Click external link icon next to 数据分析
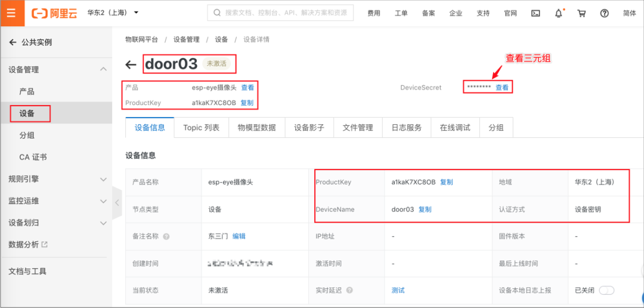This screenshot has height=308, width=644. point(45,244)
